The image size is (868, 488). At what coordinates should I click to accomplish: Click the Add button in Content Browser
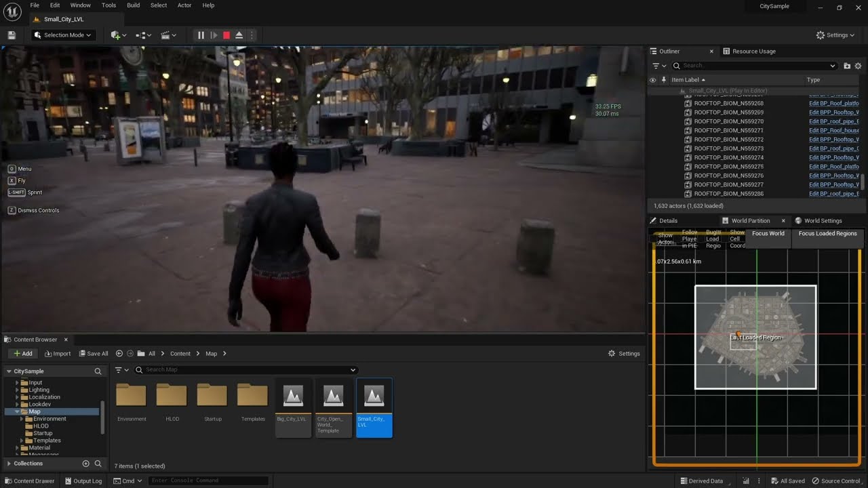coord(22,354)
